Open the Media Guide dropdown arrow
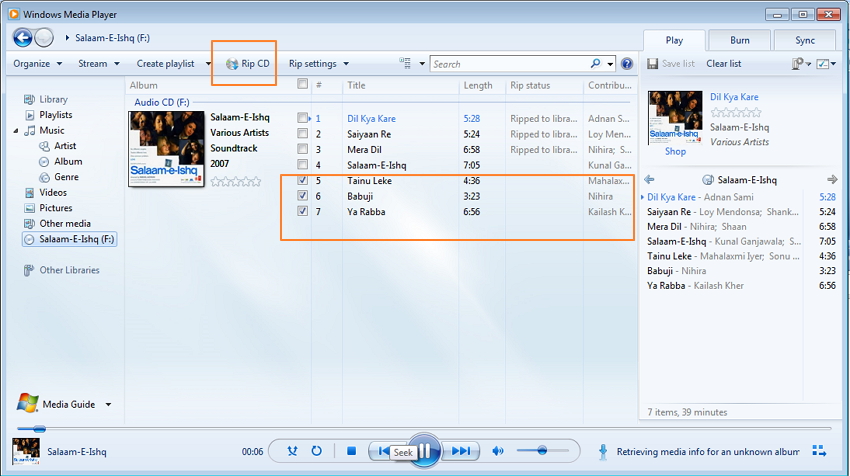The height and width of the screenshot is (476, 850). click(x=108, y=405)
